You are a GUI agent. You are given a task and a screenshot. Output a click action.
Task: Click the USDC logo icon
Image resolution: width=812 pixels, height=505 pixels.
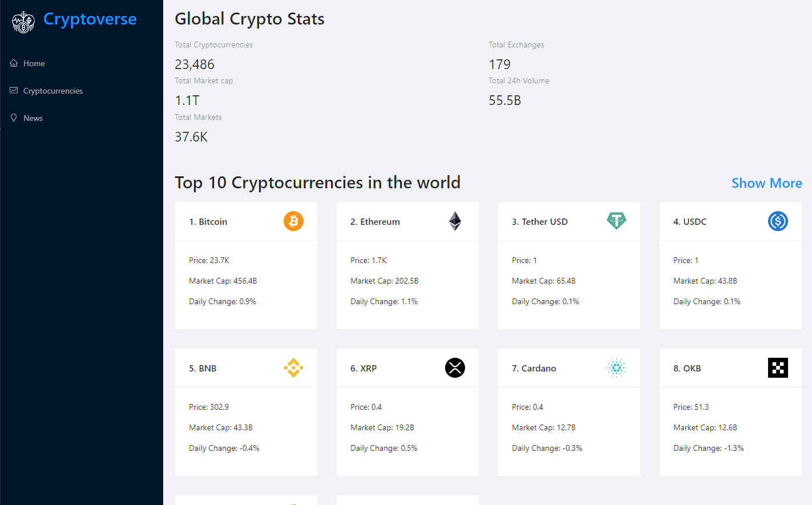coord(778,221)
